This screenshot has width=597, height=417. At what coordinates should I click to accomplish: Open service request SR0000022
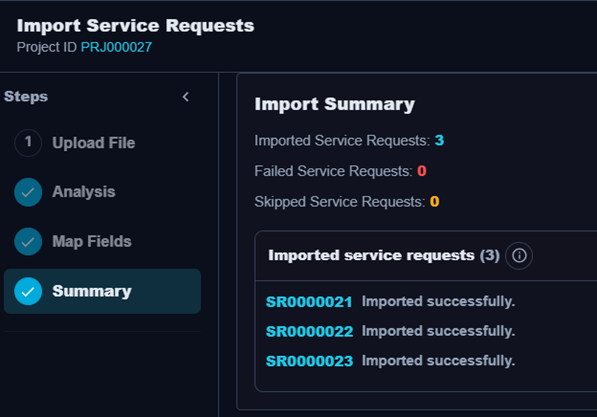click(x=310, y=331)
